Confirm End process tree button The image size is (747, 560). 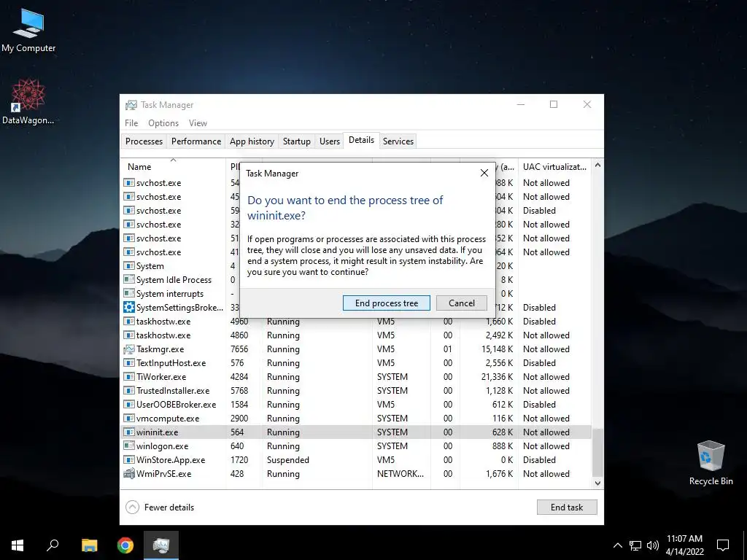[x=387, y=303]
